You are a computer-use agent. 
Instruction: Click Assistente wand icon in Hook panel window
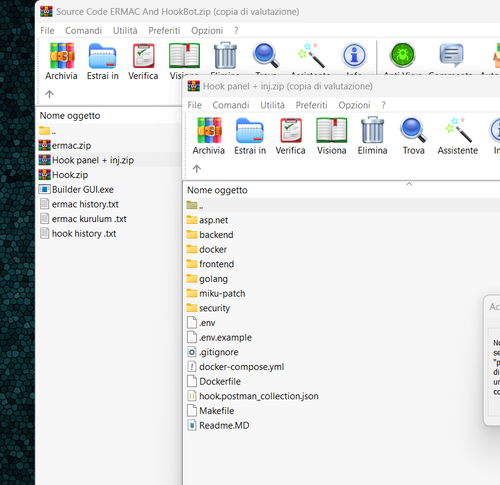coord(459,130)
